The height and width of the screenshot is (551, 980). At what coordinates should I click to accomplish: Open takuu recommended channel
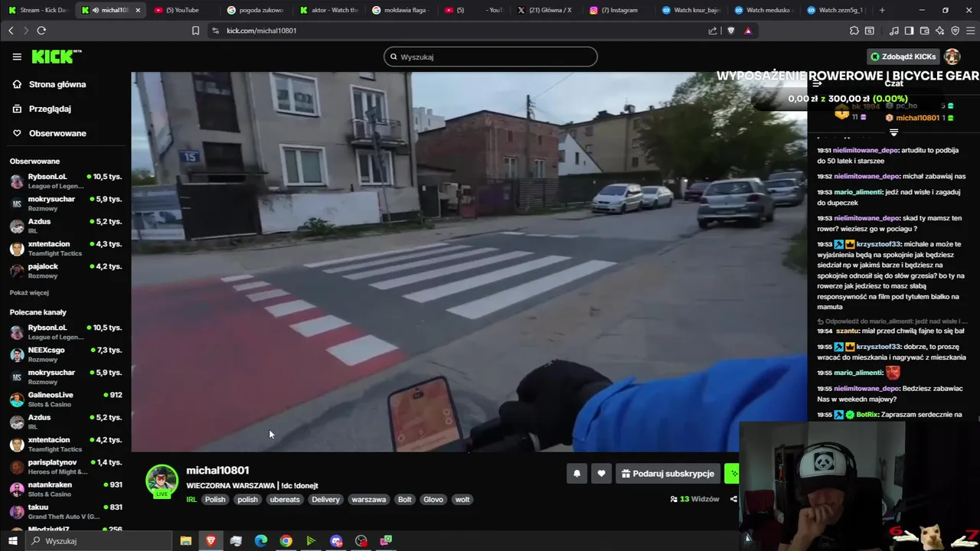[65, 511]
